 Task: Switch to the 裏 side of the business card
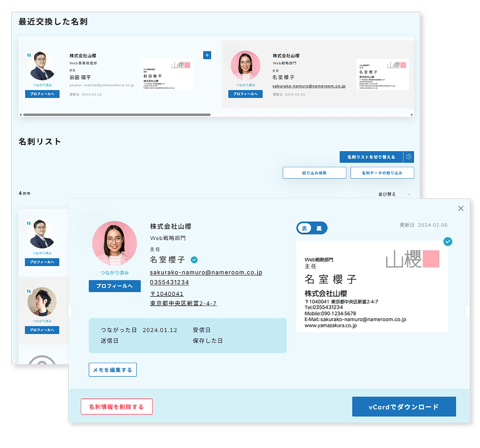tap(318, 228)
